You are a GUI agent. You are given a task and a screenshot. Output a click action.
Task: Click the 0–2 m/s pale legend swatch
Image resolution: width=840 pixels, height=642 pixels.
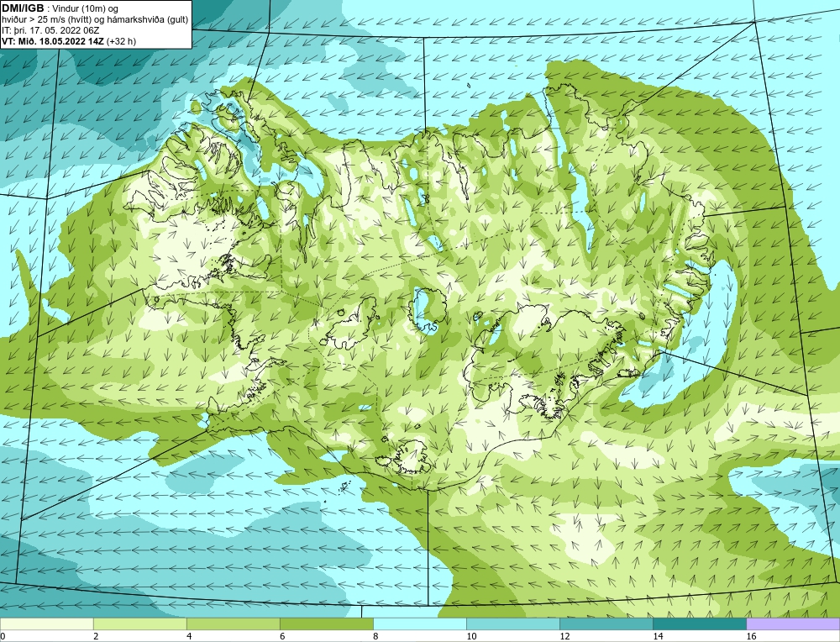tap(46, 624)
